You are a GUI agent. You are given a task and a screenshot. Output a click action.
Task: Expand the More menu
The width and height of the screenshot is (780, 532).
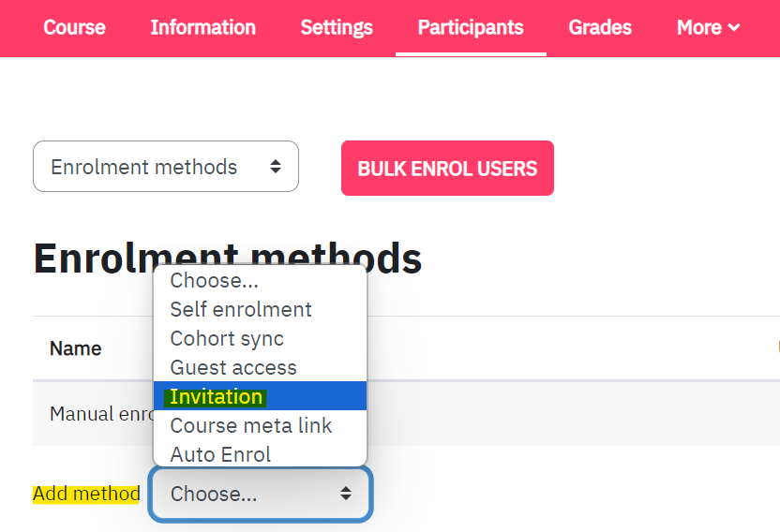709,27
